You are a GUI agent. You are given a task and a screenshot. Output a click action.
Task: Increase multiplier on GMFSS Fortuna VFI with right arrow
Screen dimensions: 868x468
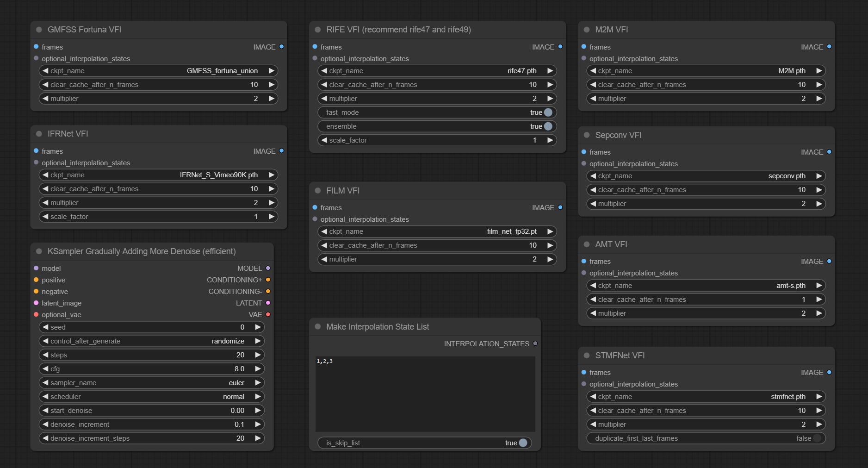272,99
